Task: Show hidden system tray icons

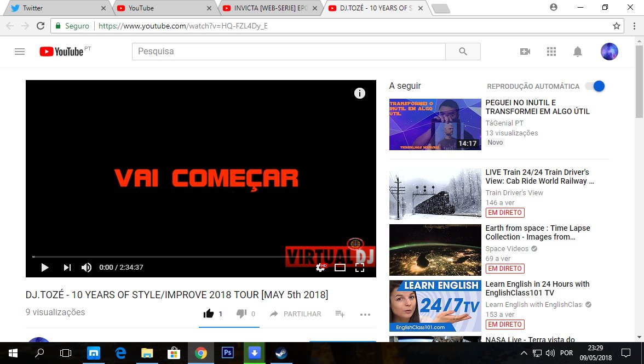Action: click(524, 353)
